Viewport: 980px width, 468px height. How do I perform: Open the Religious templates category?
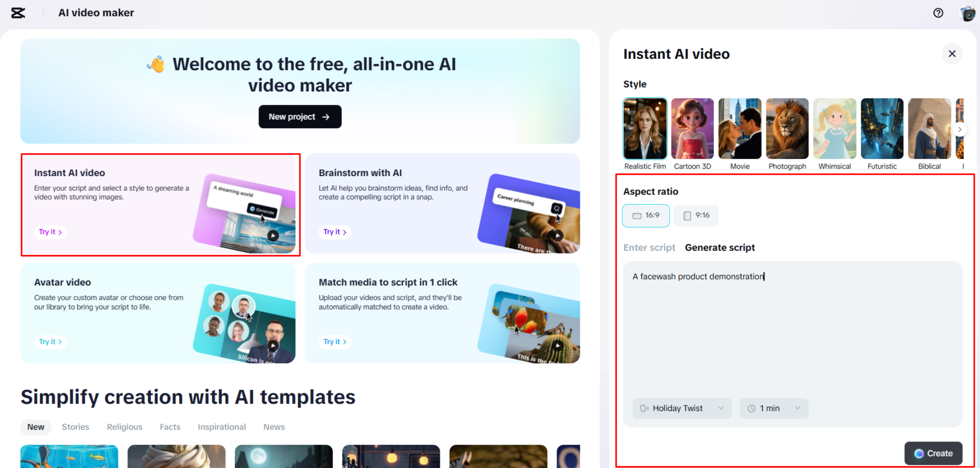click(x=124, y=427)
